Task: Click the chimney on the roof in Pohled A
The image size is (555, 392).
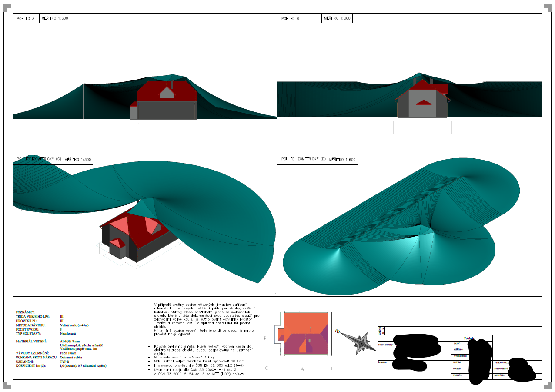Action: click(172, 84)
